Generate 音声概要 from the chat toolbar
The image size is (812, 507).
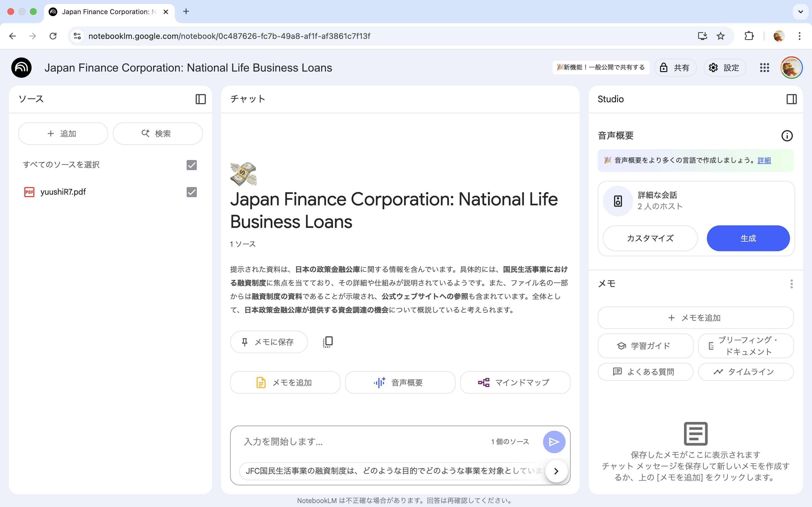400,382
